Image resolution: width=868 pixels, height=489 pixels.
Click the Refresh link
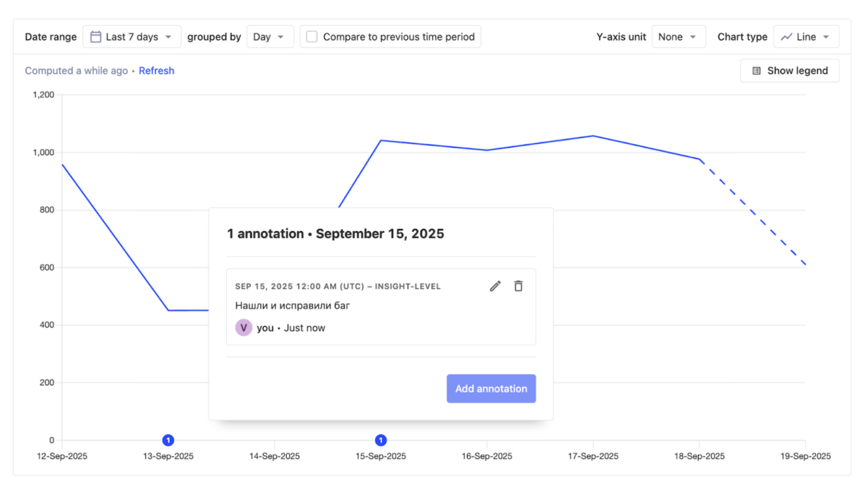(157, 71)
